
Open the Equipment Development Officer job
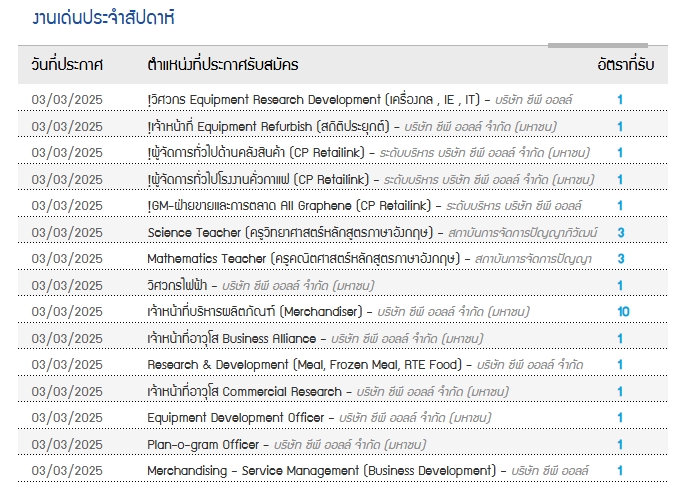click(x=236, y=417)
